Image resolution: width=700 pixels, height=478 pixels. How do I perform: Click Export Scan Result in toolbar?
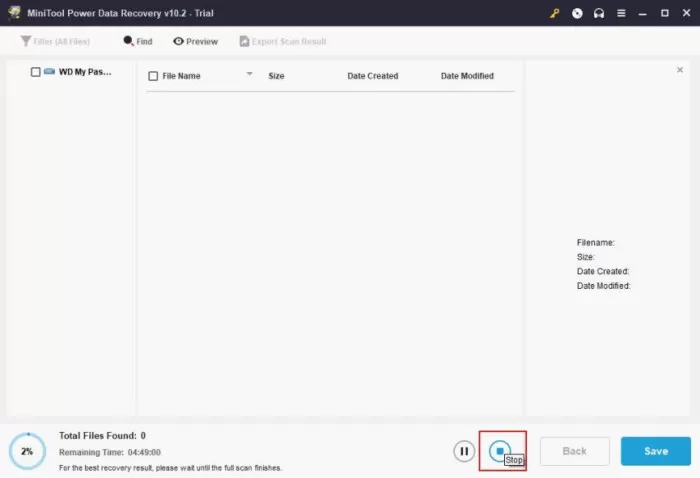click(x=283, y=41)
